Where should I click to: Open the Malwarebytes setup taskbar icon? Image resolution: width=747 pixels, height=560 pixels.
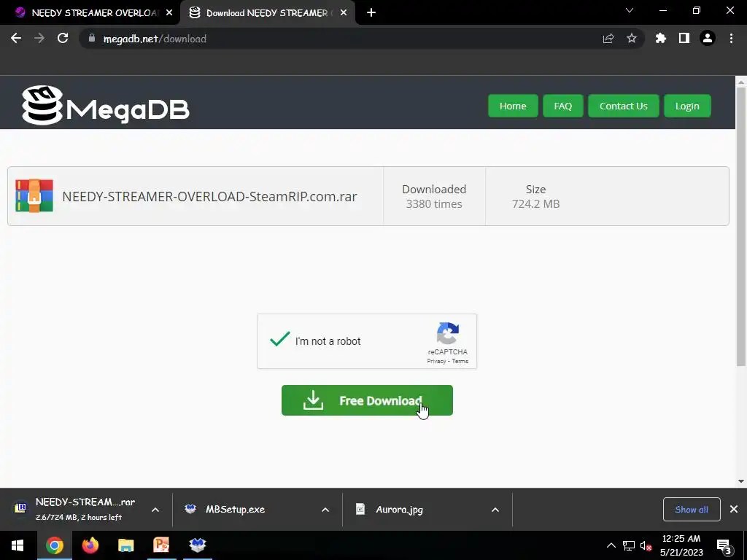tap(197, 545)
